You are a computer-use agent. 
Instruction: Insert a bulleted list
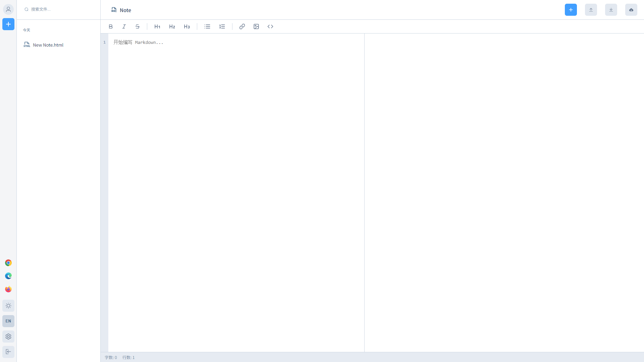click(x=207, y=26)
